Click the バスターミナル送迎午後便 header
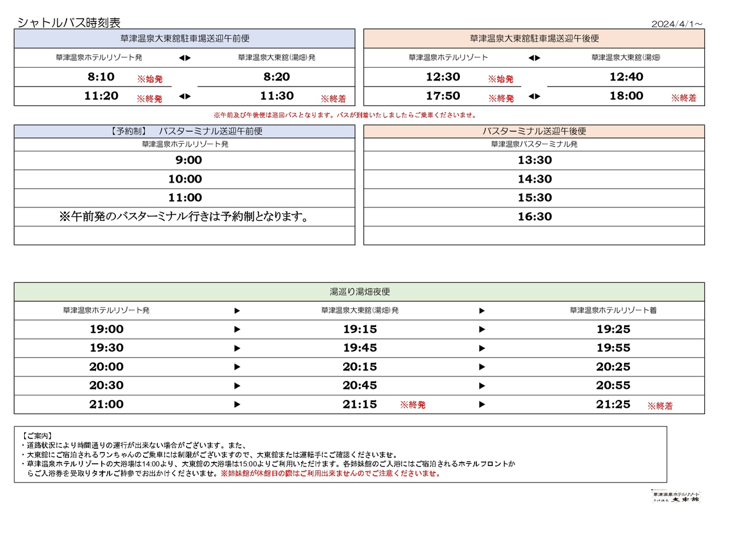 tap(535, 131)
